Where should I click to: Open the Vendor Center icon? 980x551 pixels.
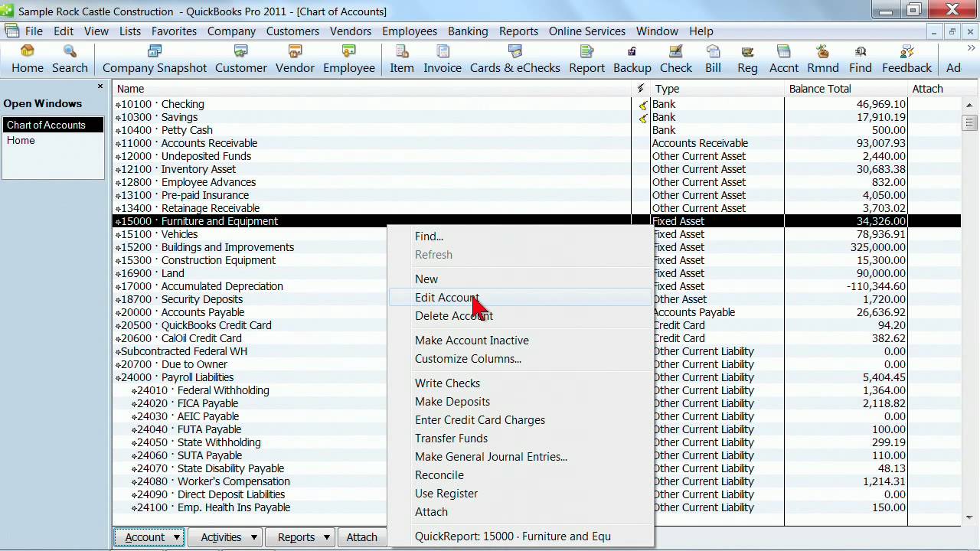click(x=295, y=60)
